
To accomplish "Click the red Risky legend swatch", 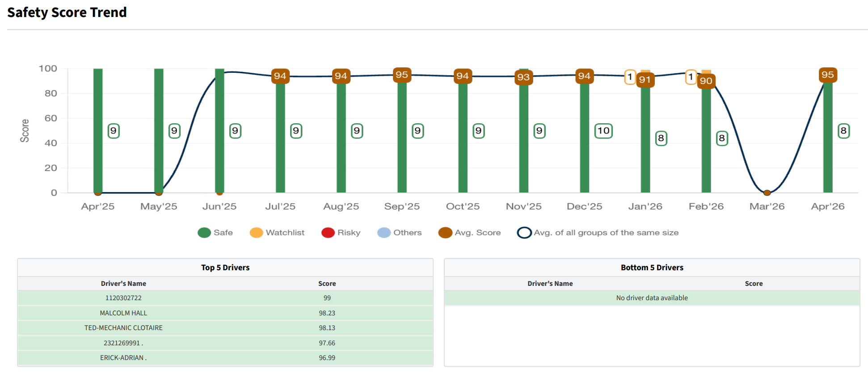I will (x=328, y=233).
